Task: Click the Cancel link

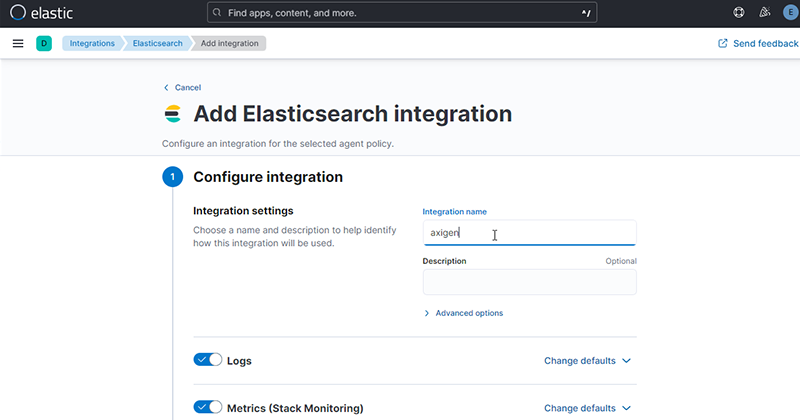Action: click(x=188, y=88)
